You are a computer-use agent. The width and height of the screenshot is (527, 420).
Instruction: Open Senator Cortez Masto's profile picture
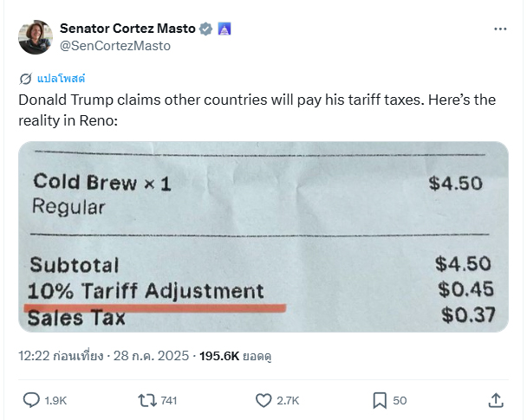pos(36,37)
